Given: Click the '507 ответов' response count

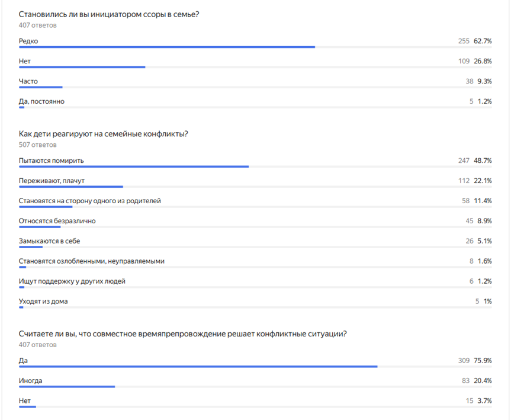Looking at the screenshot, I should tap(37, 145).
